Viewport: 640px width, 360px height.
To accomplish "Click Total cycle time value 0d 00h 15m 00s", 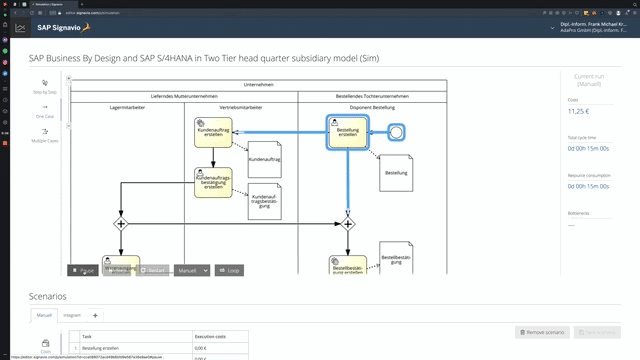I will [588, 149].
